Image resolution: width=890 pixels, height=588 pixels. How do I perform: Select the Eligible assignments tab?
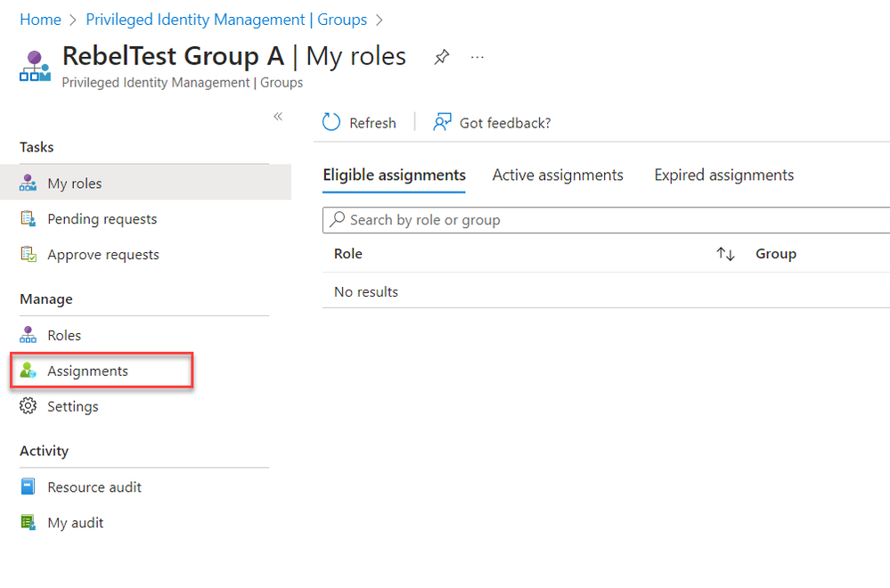394,175
